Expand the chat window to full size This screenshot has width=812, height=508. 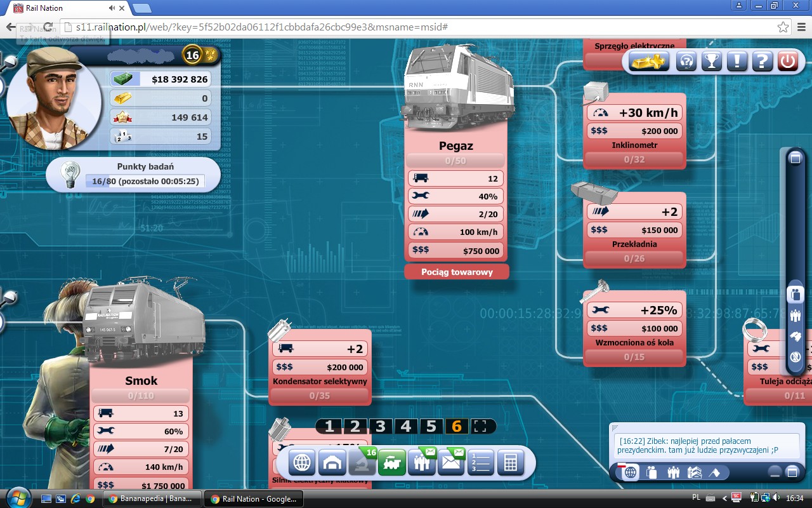(x=792, y=472)
